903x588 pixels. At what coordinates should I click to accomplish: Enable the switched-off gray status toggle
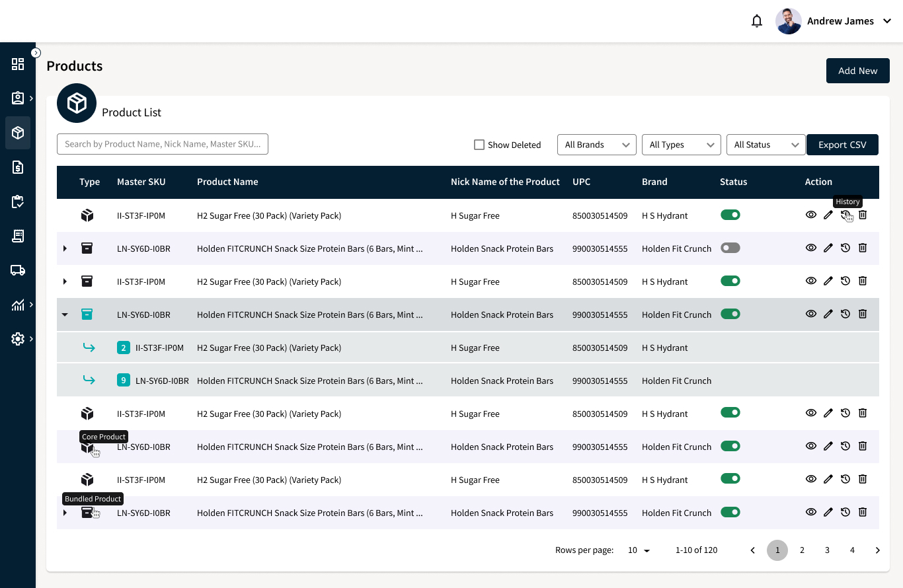[730, 248]
